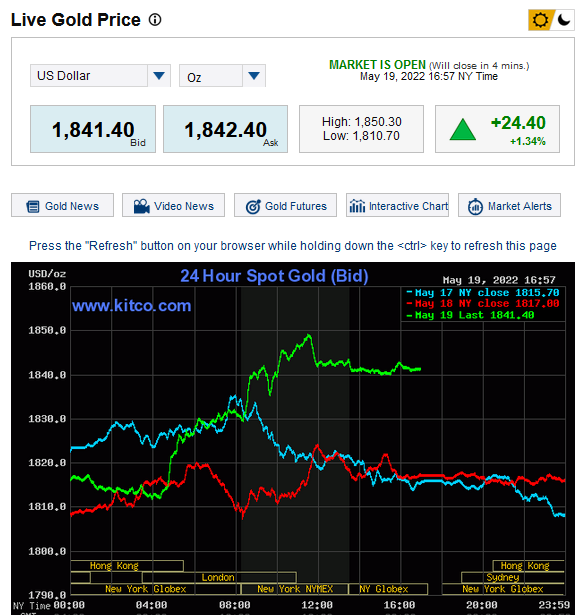Click the www.kitco.com link in chart

point(131,306)
